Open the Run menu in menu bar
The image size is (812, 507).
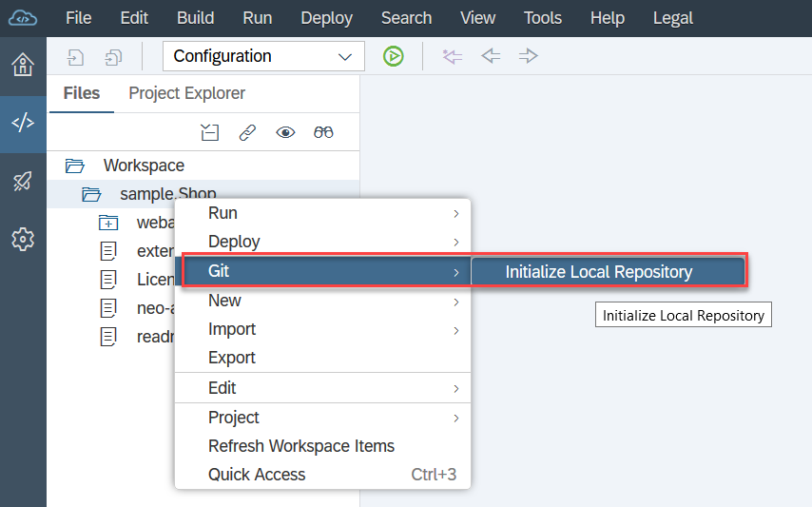tap(258, 18)
